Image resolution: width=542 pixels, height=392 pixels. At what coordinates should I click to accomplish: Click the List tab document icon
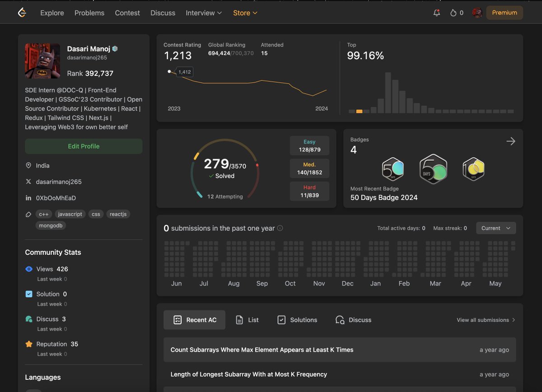[x=239, y=320]
